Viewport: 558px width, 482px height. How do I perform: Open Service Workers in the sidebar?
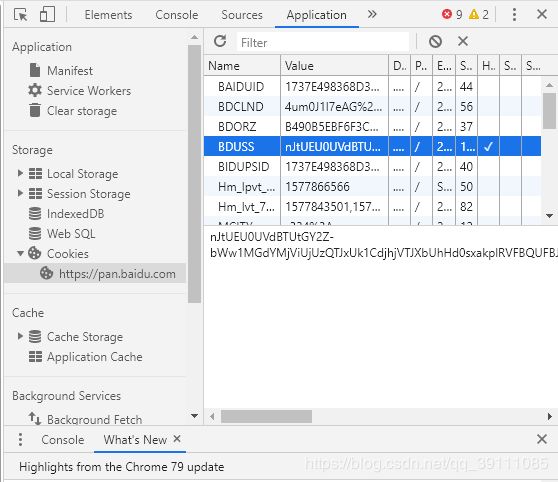click(x=89, y=91)
